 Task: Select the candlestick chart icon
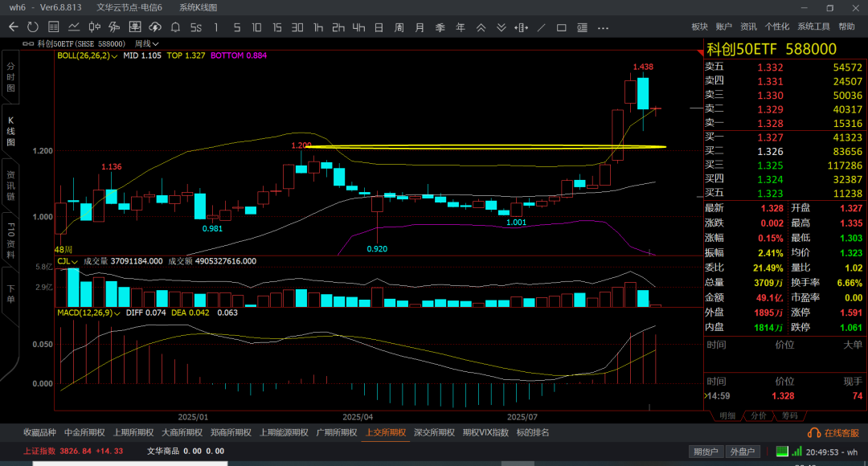[x=95, y=27]
